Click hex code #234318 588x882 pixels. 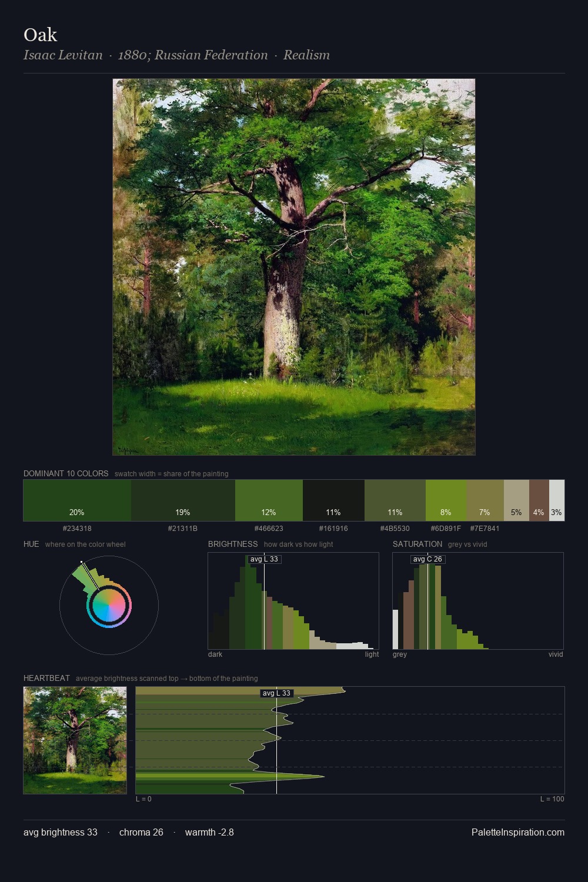tap(77, 529)
